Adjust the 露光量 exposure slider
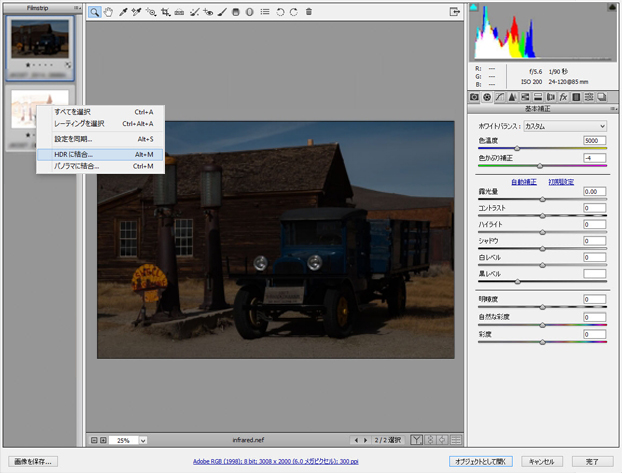This screenshot has width=622, height=473. tap(542, 199)
